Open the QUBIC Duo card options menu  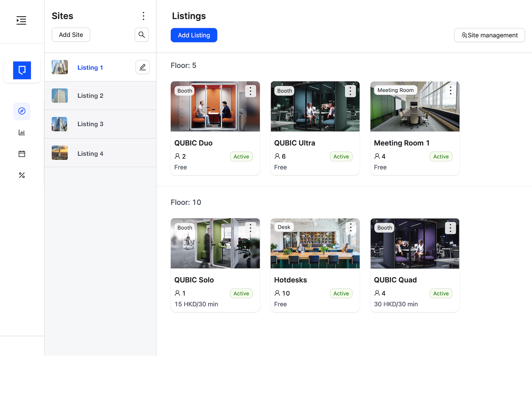pos(250,91)
